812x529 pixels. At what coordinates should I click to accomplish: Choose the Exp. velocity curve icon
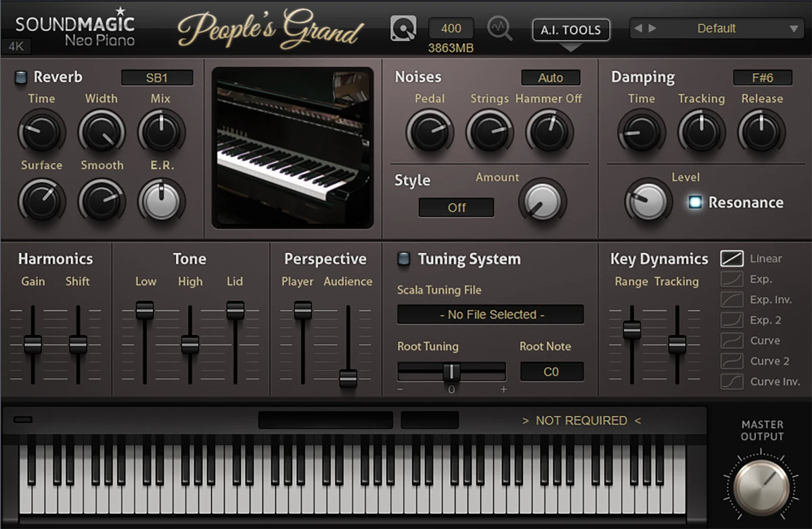click(x=732, y=279)
